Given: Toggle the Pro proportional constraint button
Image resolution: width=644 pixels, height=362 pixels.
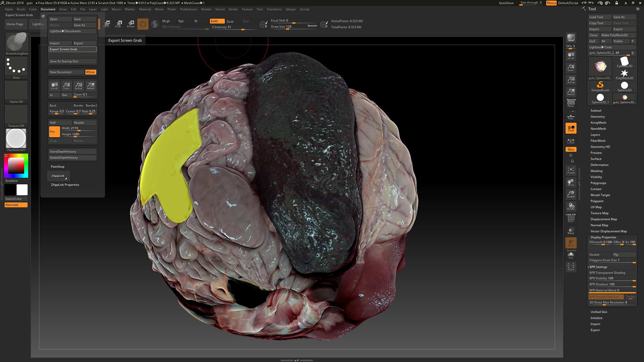Looking at the screenshot, I should (x=54, y=131).
